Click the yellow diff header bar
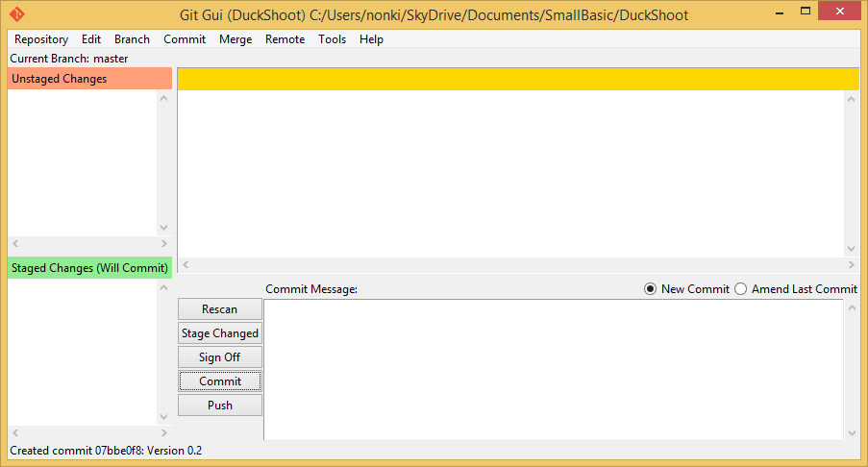 (518, 79)
